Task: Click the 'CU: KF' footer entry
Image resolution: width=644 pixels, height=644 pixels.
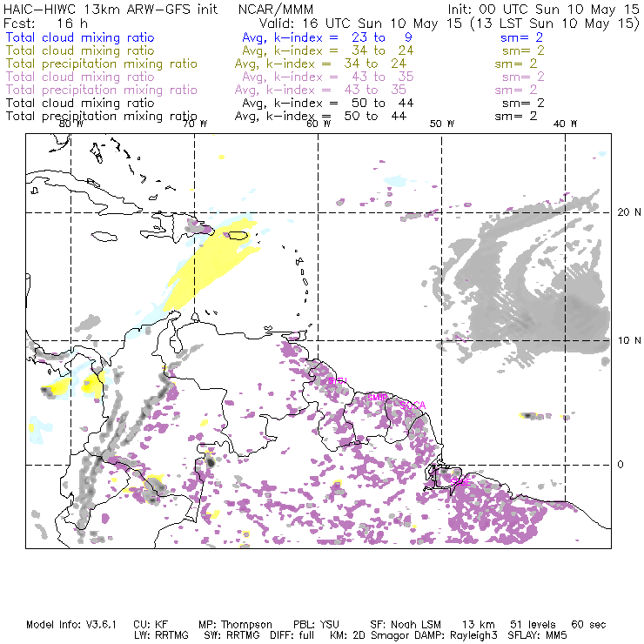Action: coord(151,625)
